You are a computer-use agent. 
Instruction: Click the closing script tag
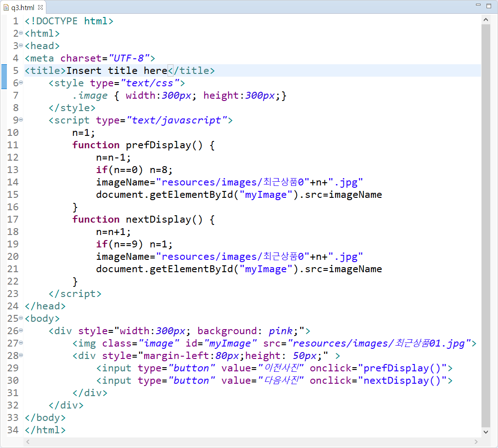pyautogui.click(x=75, y=294)
